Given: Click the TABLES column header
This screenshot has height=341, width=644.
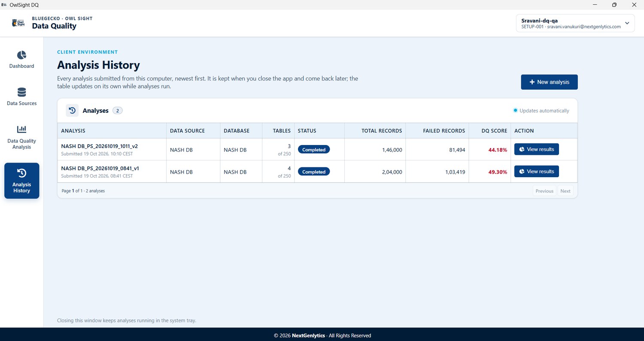Looking at the screenshot, I should (282, 131).
